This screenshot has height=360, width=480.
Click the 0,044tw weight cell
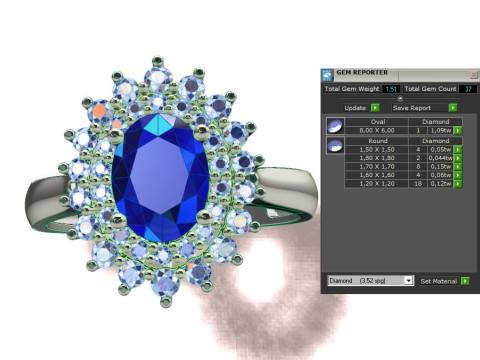coord(441,158)
